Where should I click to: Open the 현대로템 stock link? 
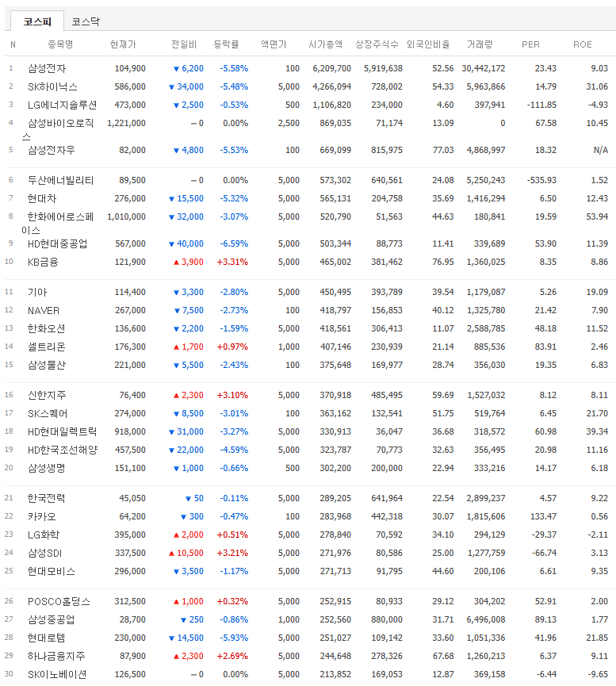(x=46, y=638)
